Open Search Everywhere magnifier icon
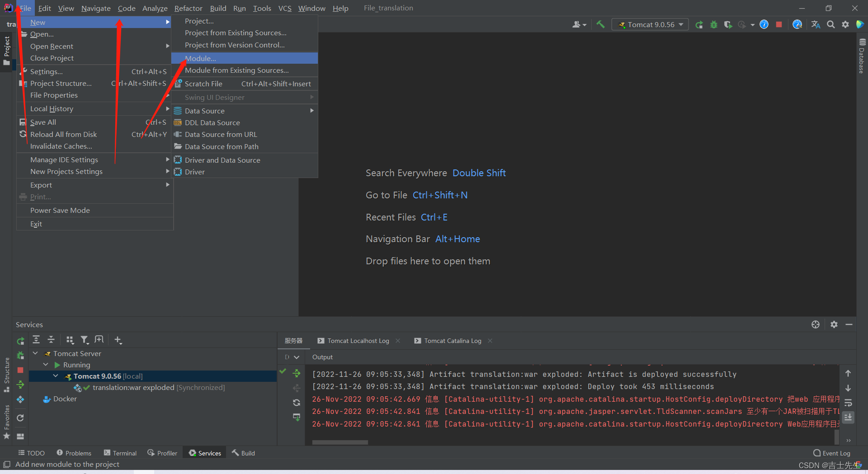The height and width of the screenshot is (474, 868). tap(831, 25)
